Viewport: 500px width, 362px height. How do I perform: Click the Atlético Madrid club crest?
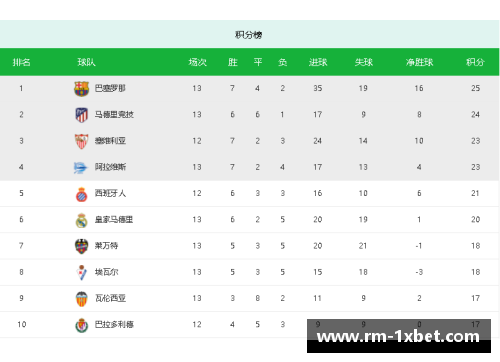point(81,115)
